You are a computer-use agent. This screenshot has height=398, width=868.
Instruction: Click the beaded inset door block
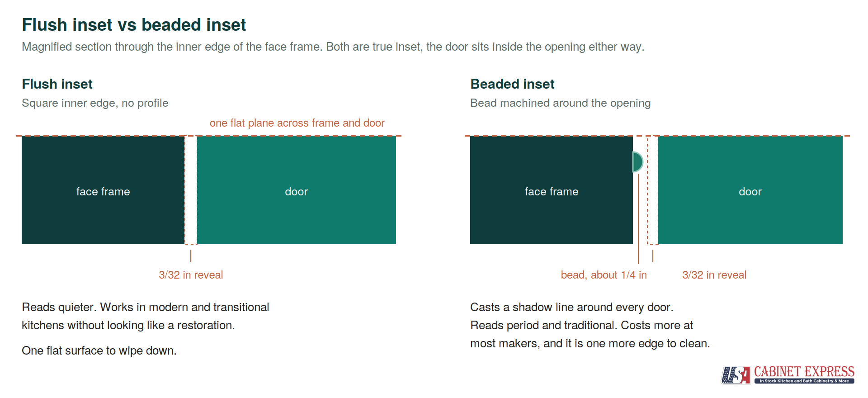[750, 190]
